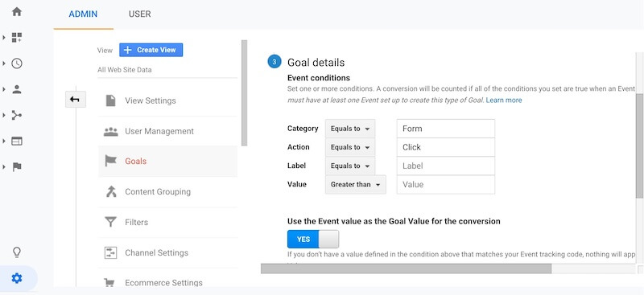Open Content Grouping menu item
The width and height of the screenshot is (644, 295).
pyautogui.click(x=167, y=191)
